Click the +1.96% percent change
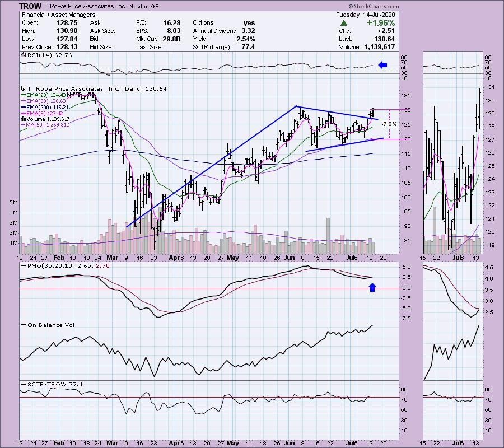The width and height of the screenshot is (504, 448). click(x=381, y=23)
